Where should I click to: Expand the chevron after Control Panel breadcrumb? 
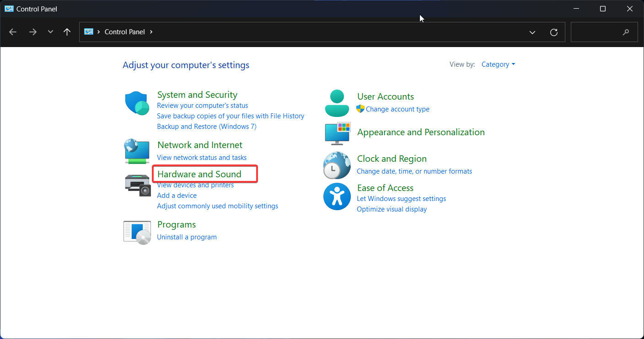[x=151, y=32]
